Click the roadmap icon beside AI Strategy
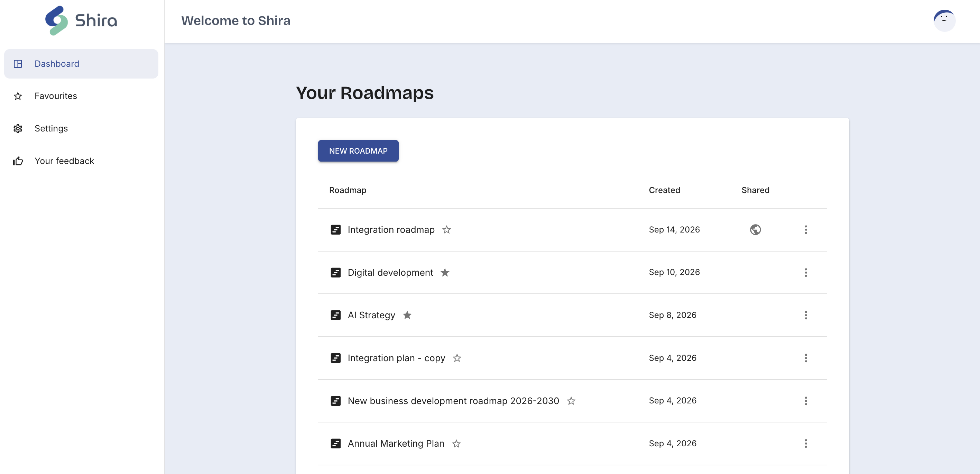The image size is (980, 474). coord(335,315)
